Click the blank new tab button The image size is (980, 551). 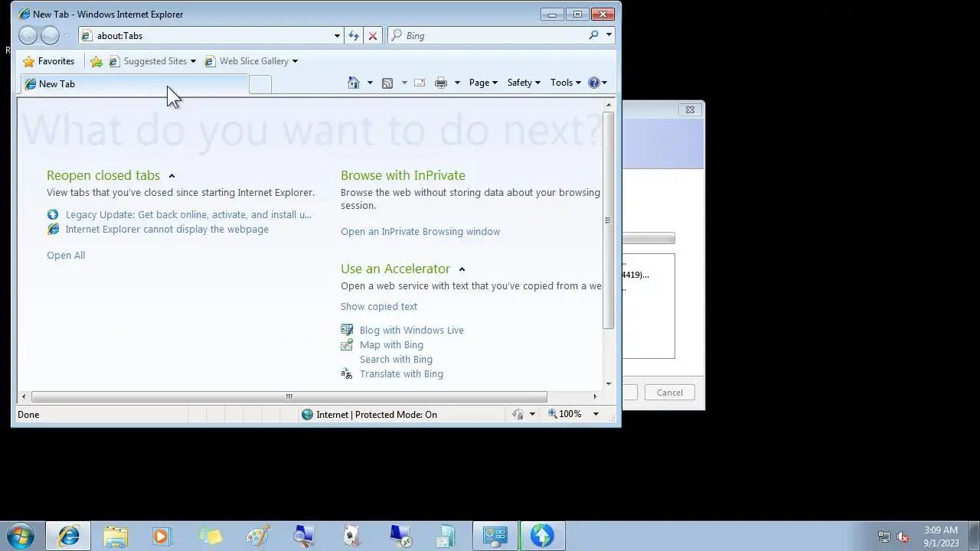(260, 85)
